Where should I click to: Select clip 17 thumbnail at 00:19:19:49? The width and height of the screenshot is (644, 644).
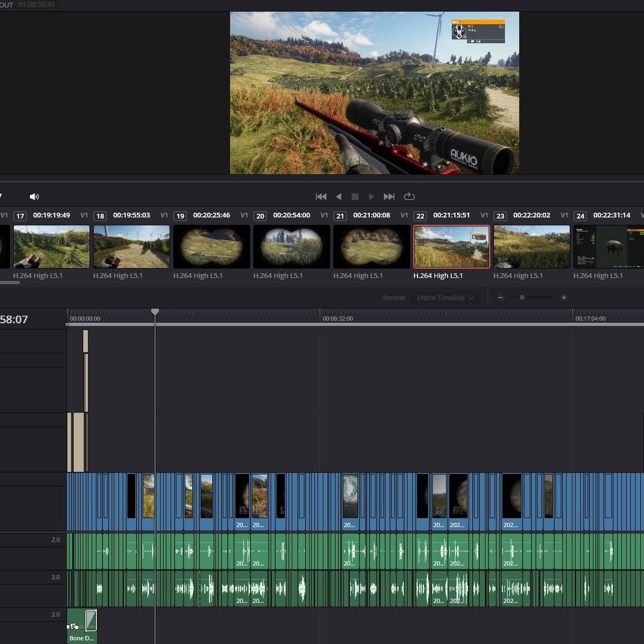[x=52, y=246]
